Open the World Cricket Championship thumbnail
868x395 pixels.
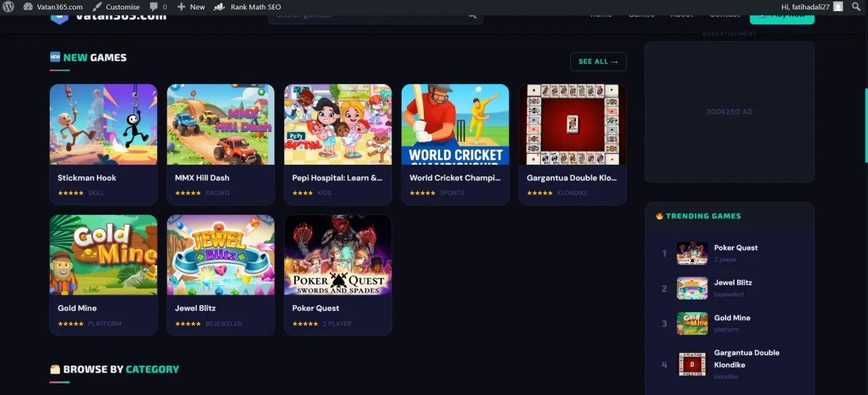(x=455, y=125)
